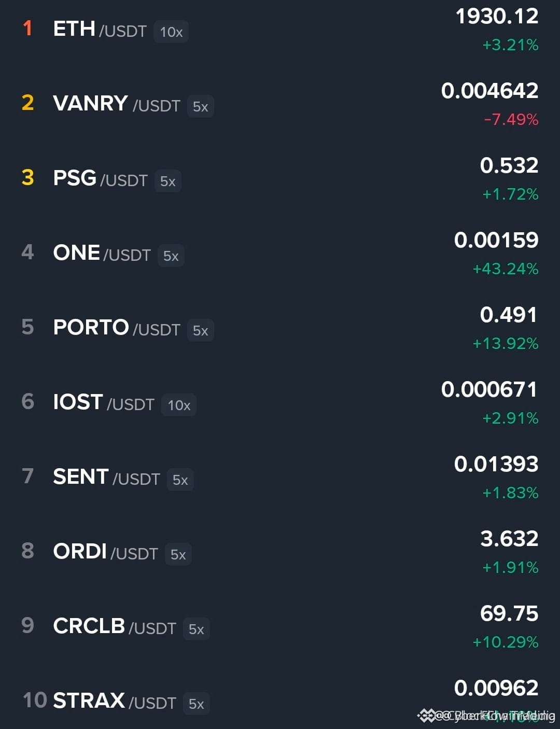The image size is (560, 729).
Task: Click the 10x leverage badge beside ETH
Action: (x=171, y=32)
